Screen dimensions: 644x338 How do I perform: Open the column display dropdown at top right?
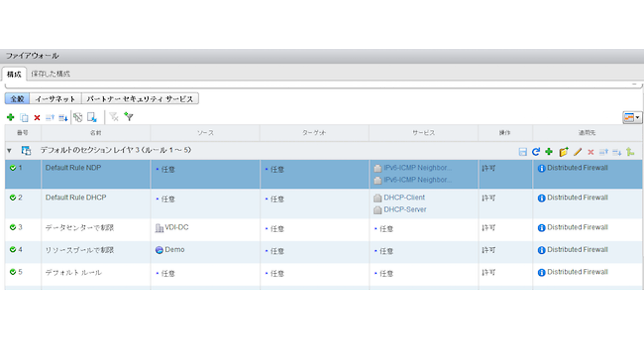point(632,117)
